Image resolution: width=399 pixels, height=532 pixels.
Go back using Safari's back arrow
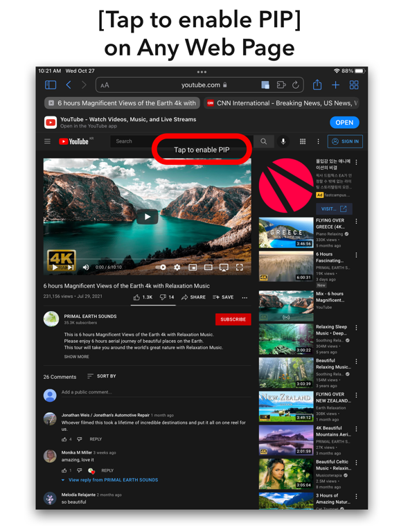69,85
